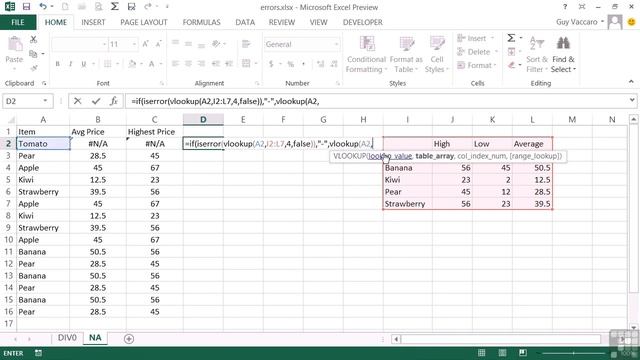Viewport: 640px width, 360px height.
Task: Apply Percent Style format
Action: (x=291, y=64)
